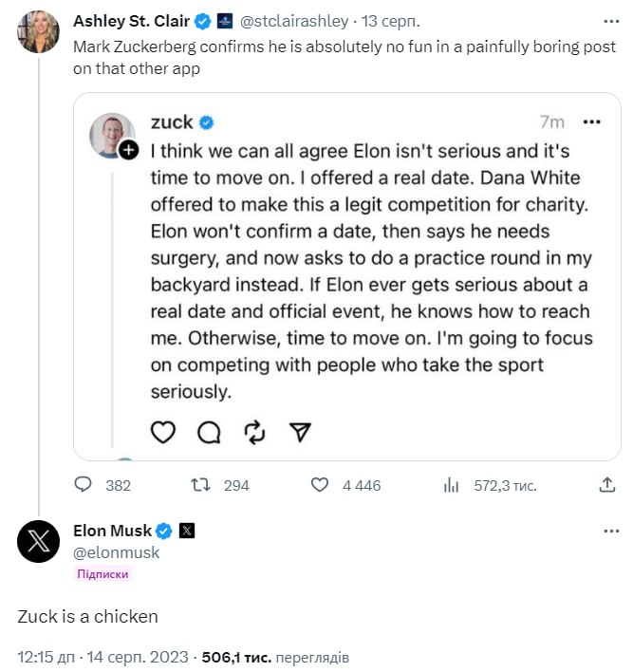
Task: Like the tweet with 4 446 likes
Action: coord(321,485)
